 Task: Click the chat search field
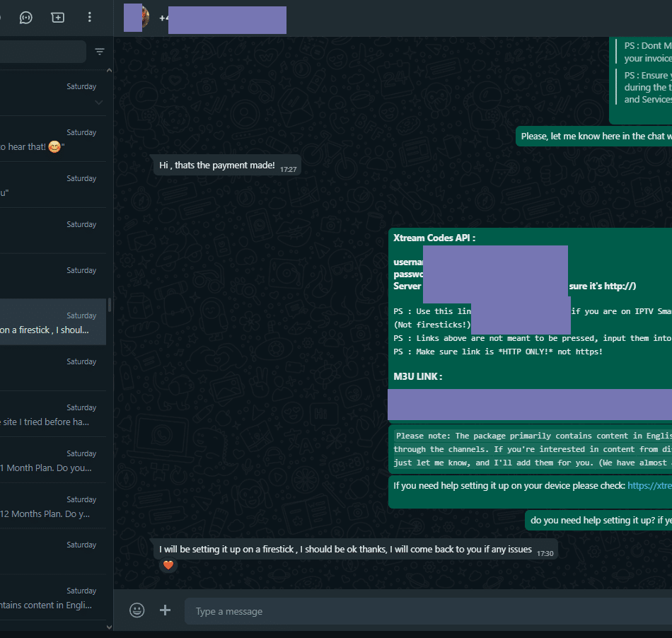tap(42, 52)
